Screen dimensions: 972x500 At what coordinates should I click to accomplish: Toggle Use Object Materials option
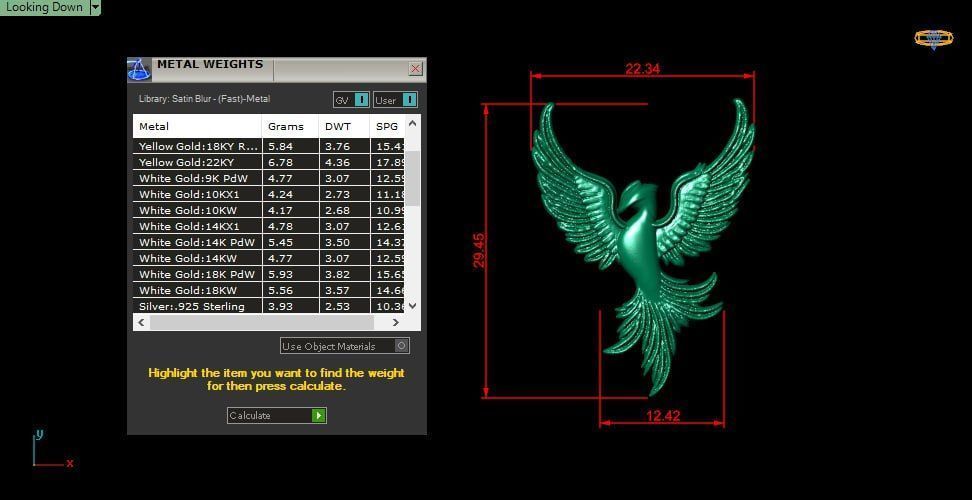345,346
